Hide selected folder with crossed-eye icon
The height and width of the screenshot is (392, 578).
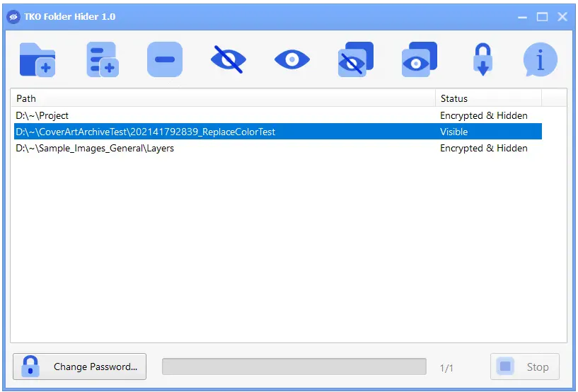[x=229, y=59]
